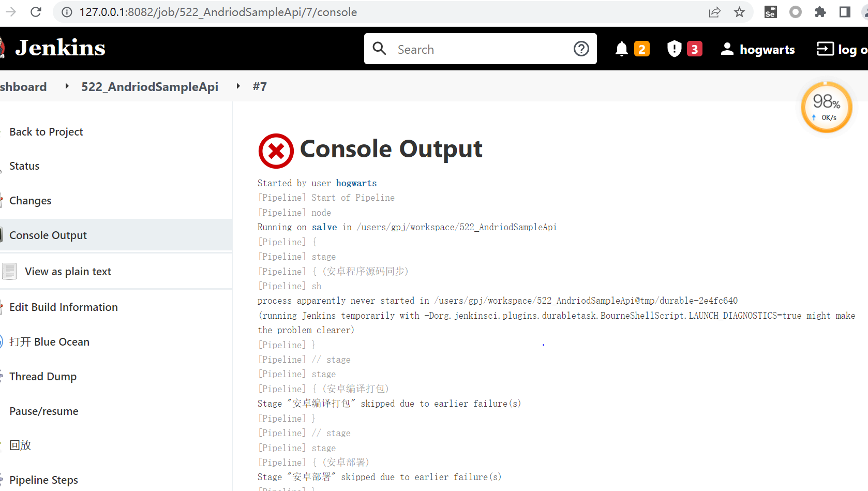The image size is (868, 491).
Task: Click the search help question mark icon
Action: [581, 49]
